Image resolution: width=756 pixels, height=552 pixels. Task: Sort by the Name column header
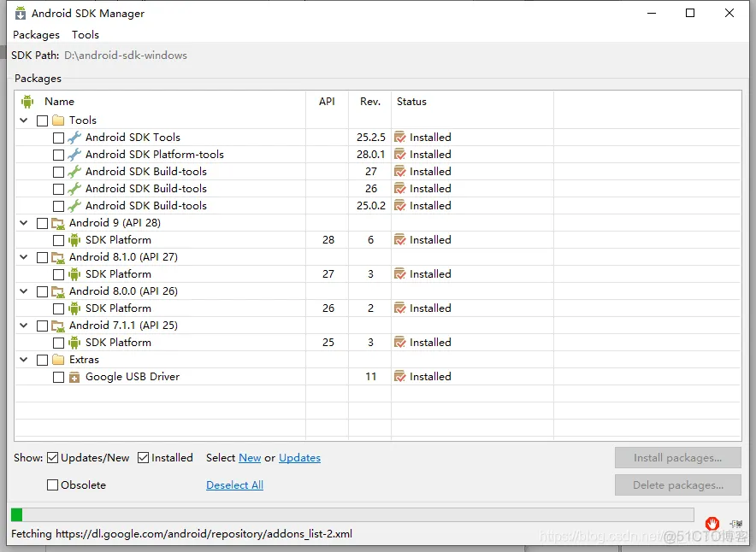coord(59,102)
